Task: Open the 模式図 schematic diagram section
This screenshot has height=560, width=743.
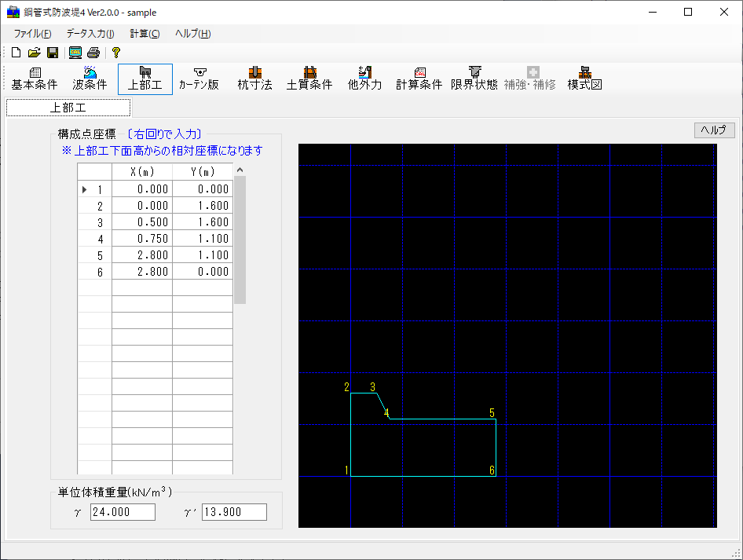Action: tap(584, 79)
